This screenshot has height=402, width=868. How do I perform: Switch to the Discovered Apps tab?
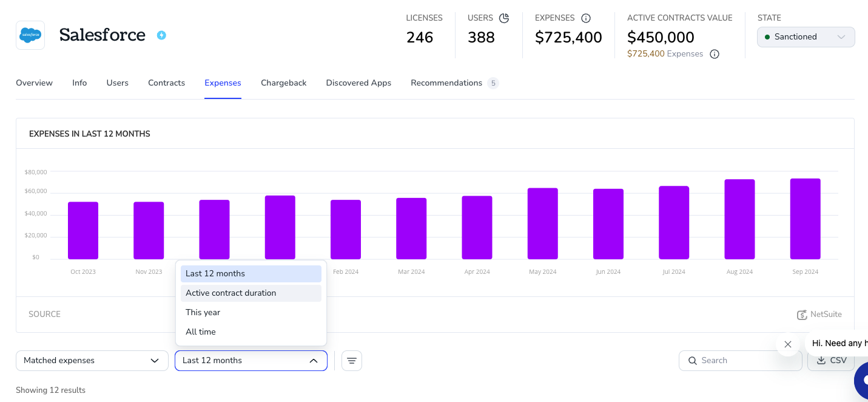coord(358,83)
